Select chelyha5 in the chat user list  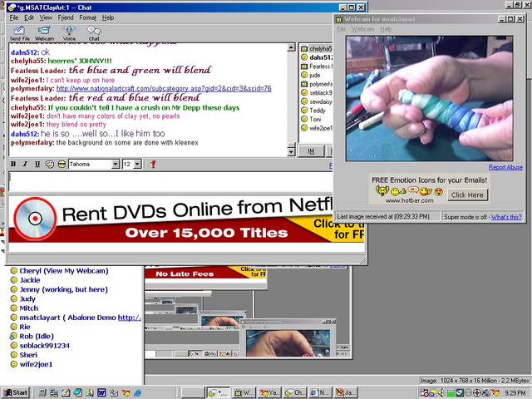[317, 48]
